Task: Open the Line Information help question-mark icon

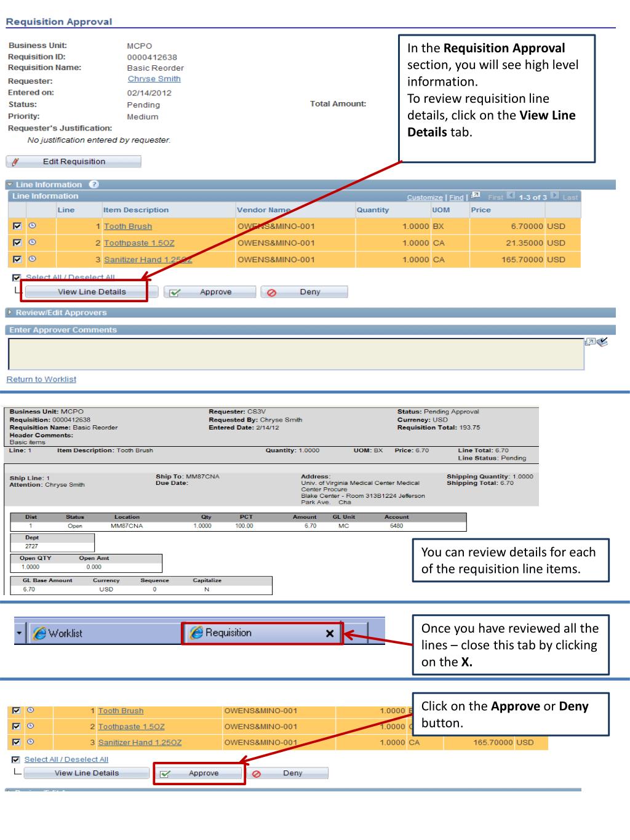Action: (x=94, y=185)
